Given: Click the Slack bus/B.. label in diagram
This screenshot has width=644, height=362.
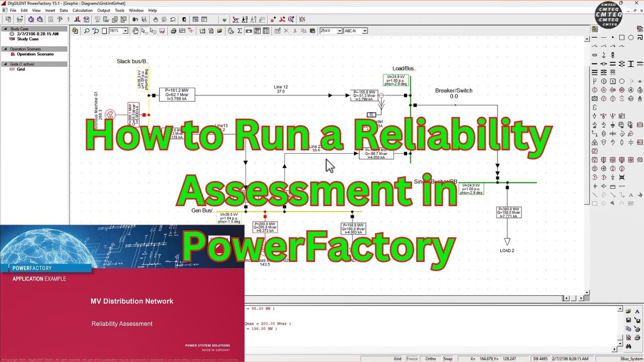Looking at the screenshot, I should 133,61.
